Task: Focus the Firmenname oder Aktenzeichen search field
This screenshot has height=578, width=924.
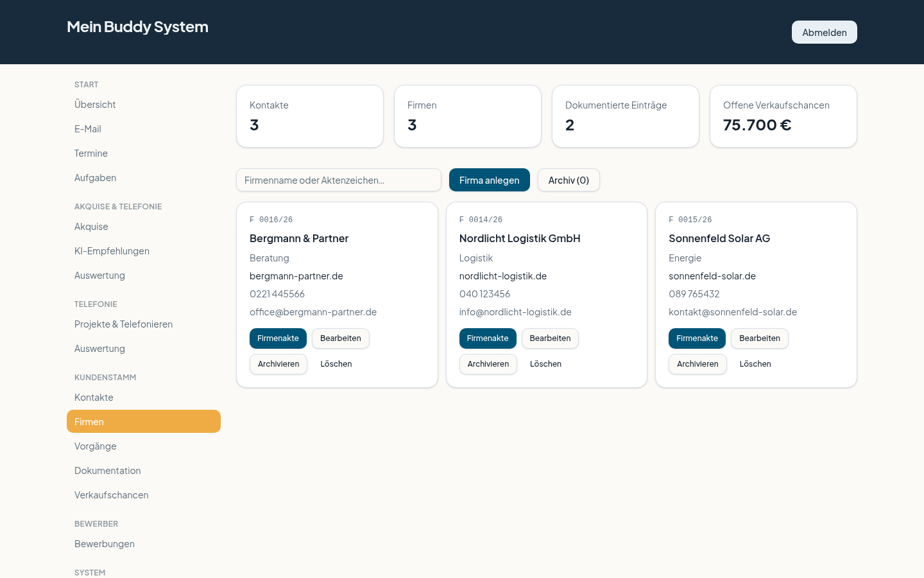Action: point(339,180)
